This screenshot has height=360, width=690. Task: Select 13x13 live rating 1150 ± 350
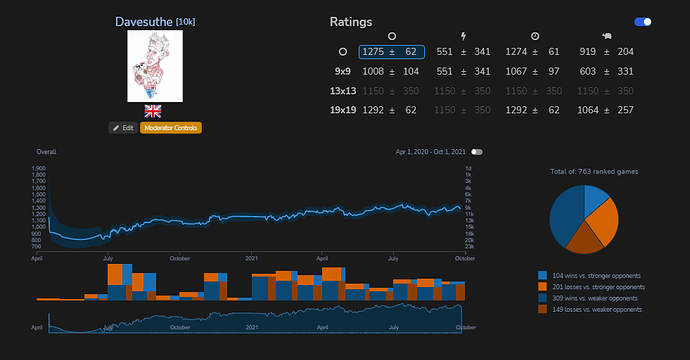[535, 91]
